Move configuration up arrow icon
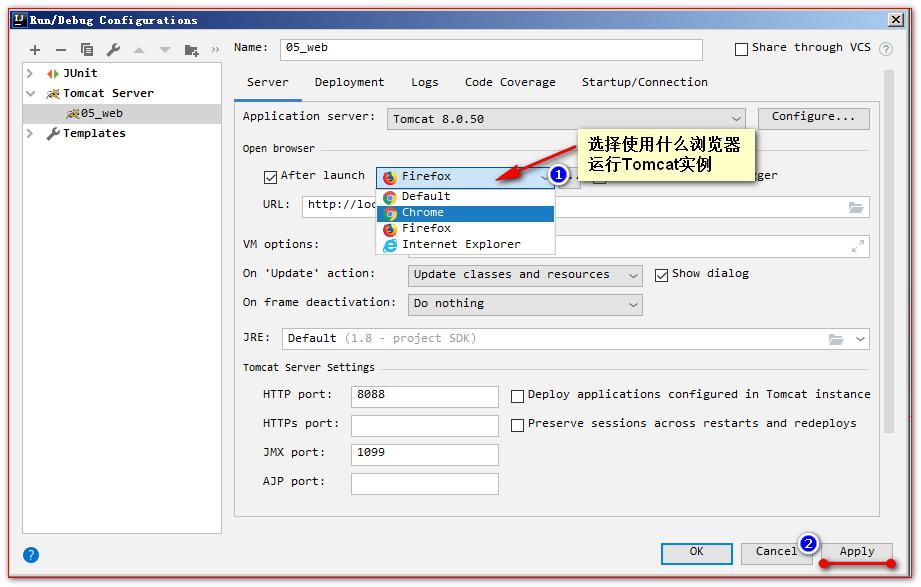Image resolution: width=921 pixels, height=587 pixels. [139, 50]
